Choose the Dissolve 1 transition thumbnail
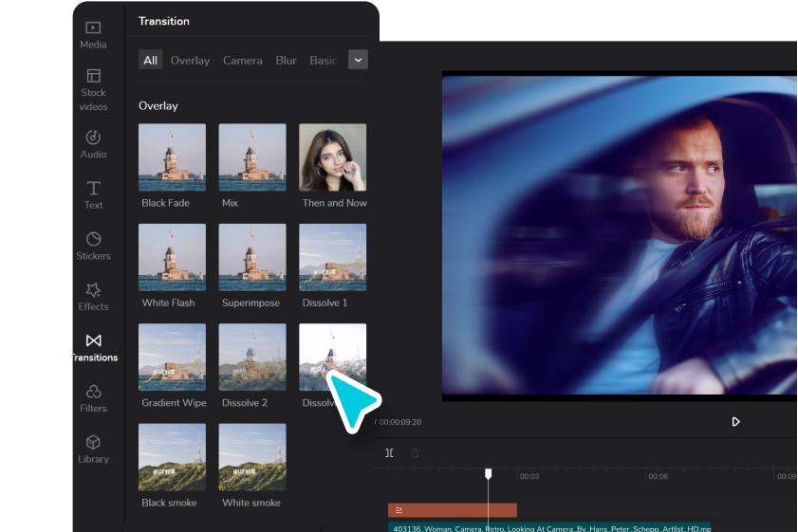The width and height of the screenshot is (798, 532). pyautogui.click(x=332, y=257)
